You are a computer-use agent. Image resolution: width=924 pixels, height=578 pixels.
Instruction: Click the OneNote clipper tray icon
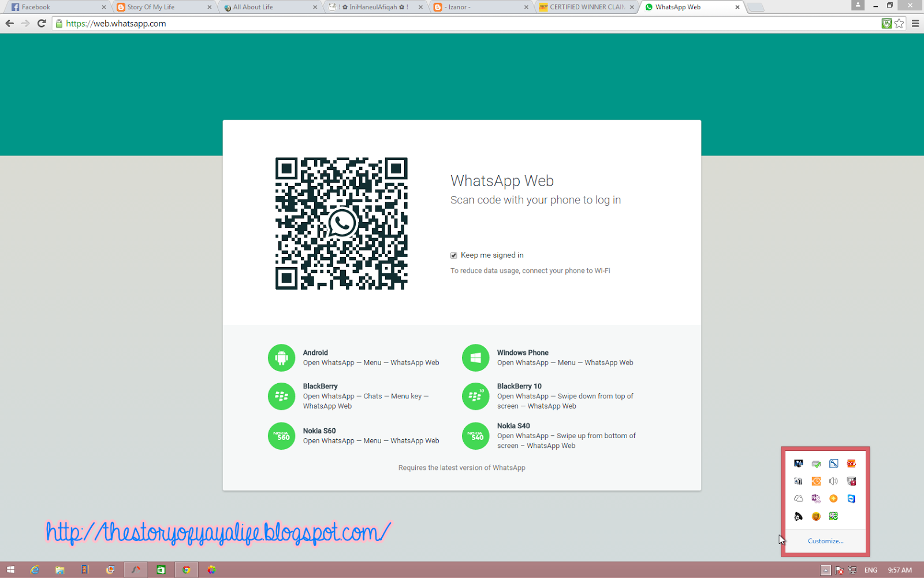pyautogui.click(x=816, y=498)
